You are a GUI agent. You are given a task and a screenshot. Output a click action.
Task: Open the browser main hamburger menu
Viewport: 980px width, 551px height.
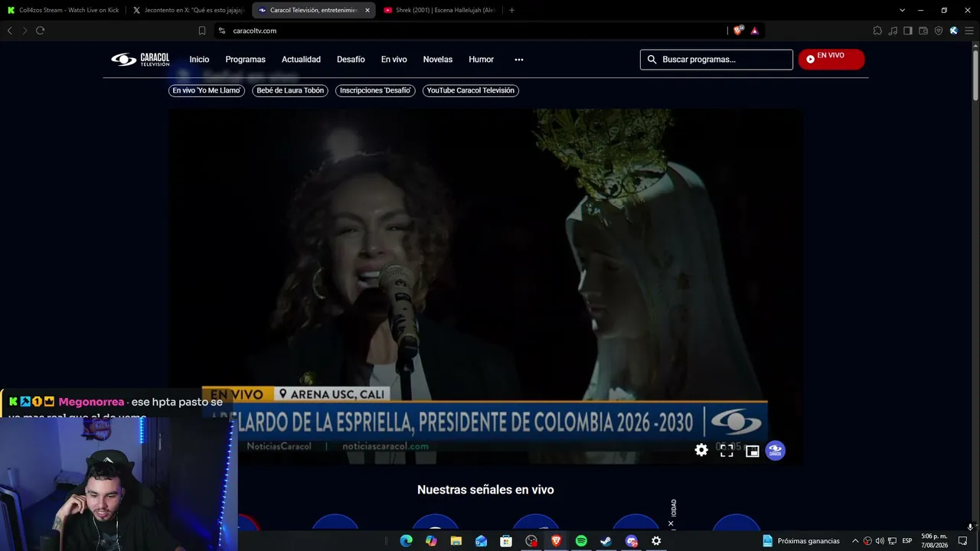click(x=969, y=31)
